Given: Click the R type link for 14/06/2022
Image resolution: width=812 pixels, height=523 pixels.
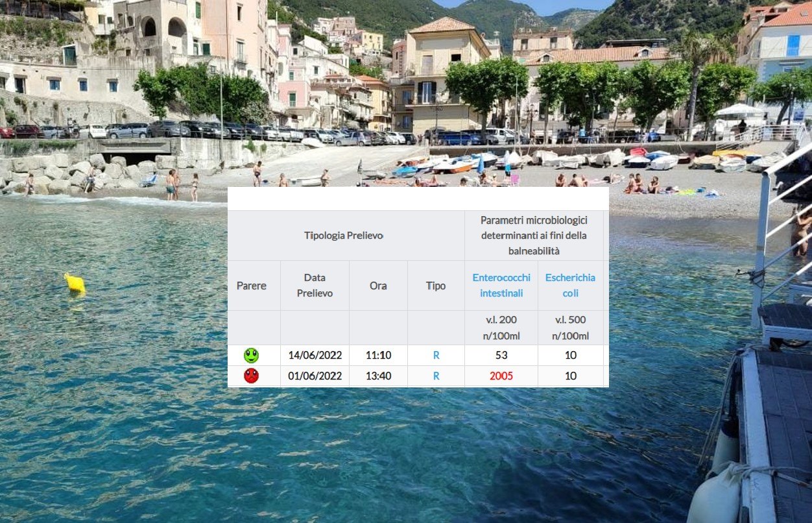Looking at the screenshot, I should (x=436, y=356).
